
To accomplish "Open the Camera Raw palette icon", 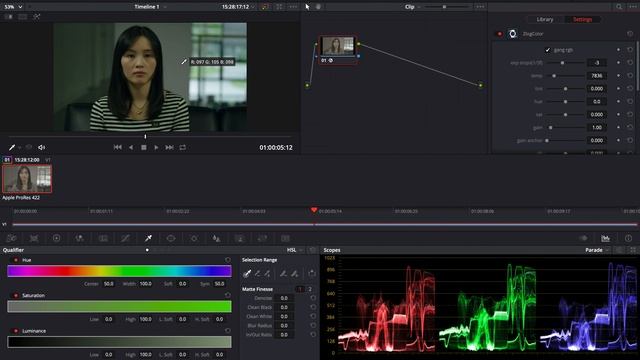I will coord(11,238).
